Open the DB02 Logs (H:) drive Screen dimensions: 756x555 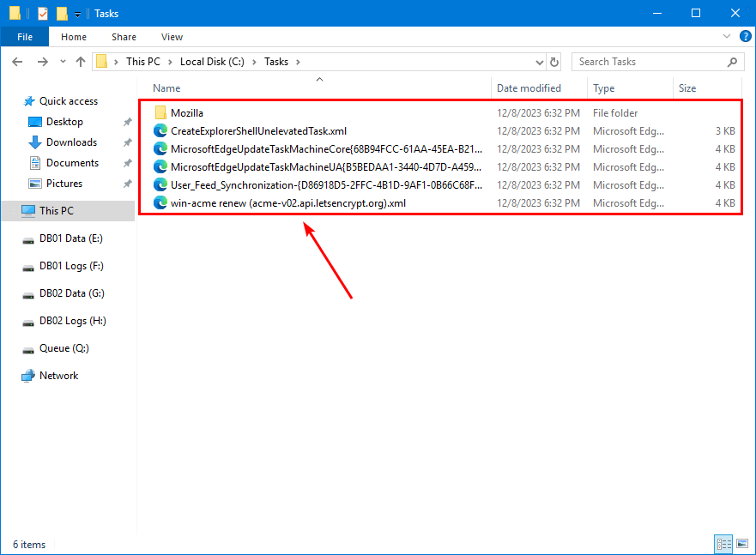(x=73, y=321)
